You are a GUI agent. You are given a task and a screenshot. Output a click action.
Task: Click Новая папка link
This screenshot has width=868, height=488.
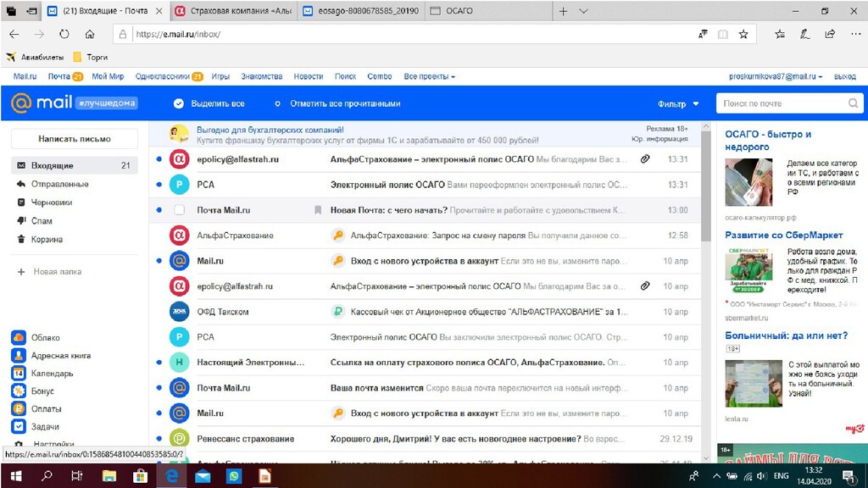tap(49, 272)
